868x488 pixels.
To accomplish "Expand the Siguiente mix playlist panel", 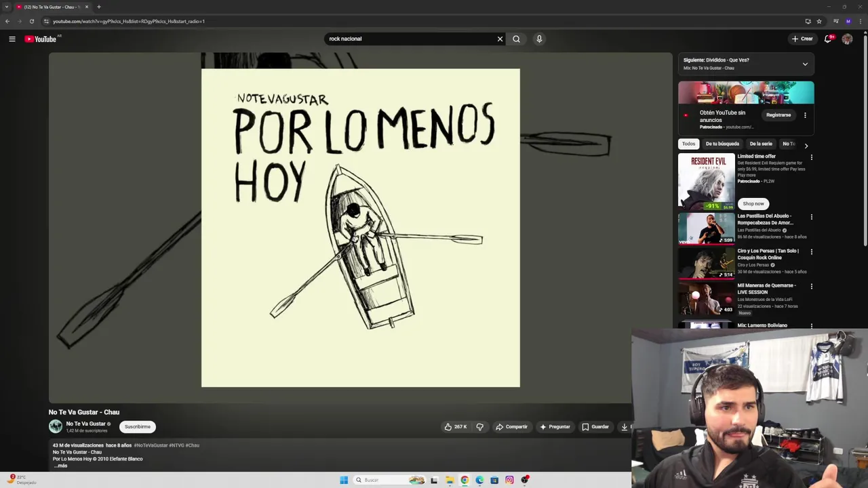I will (x=805, y=64).
